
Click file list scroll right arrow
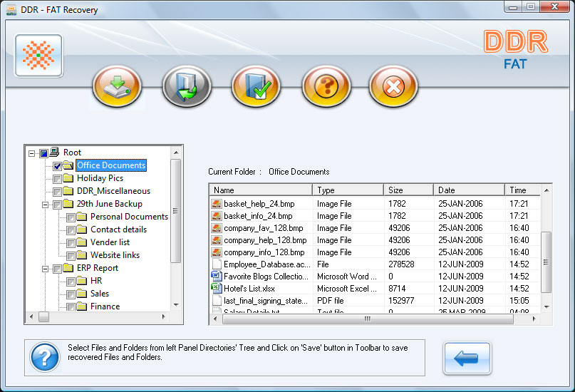click(534, 319)
